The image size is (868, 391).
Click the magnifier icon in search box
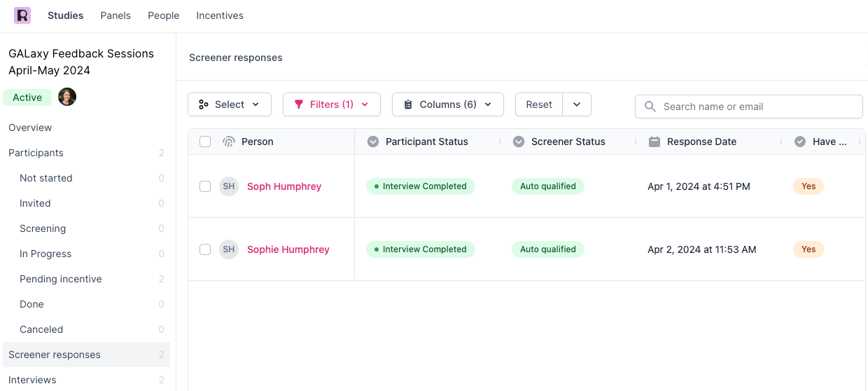650,107
